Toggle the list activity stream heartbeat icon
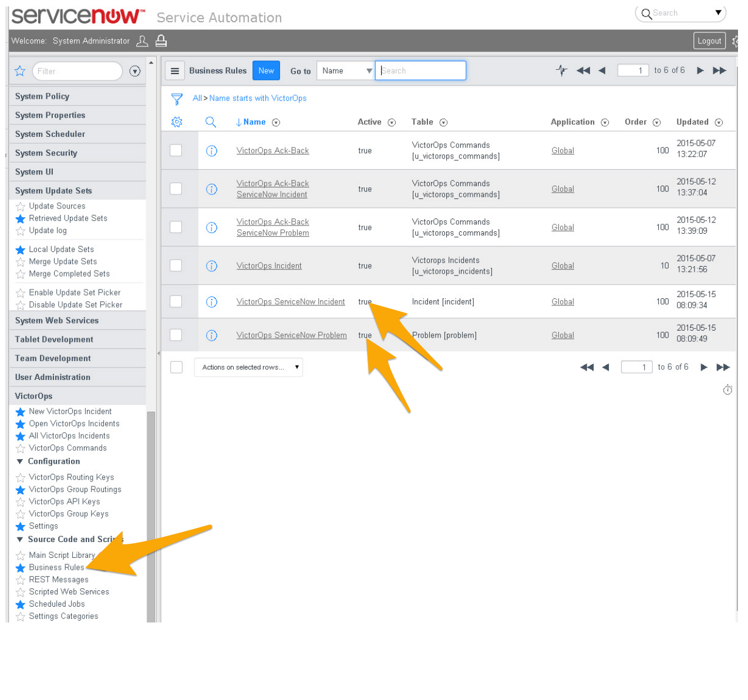The image size is (748, 700). point(561,70)
